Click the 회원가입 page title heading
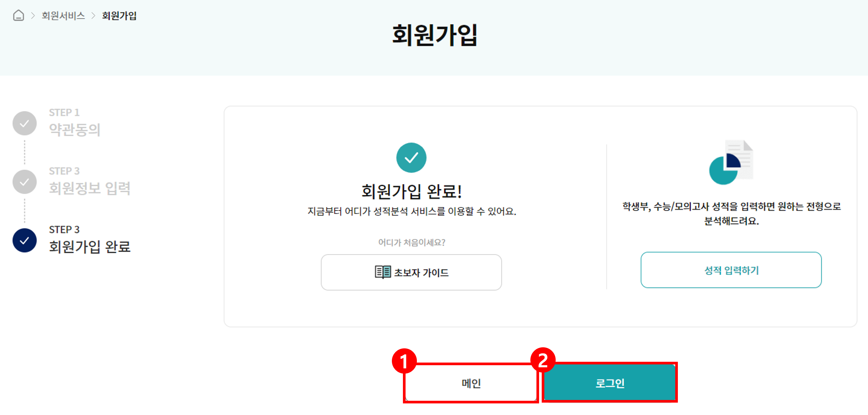Viewport: 868px width, 415px height. click(434, 35)
